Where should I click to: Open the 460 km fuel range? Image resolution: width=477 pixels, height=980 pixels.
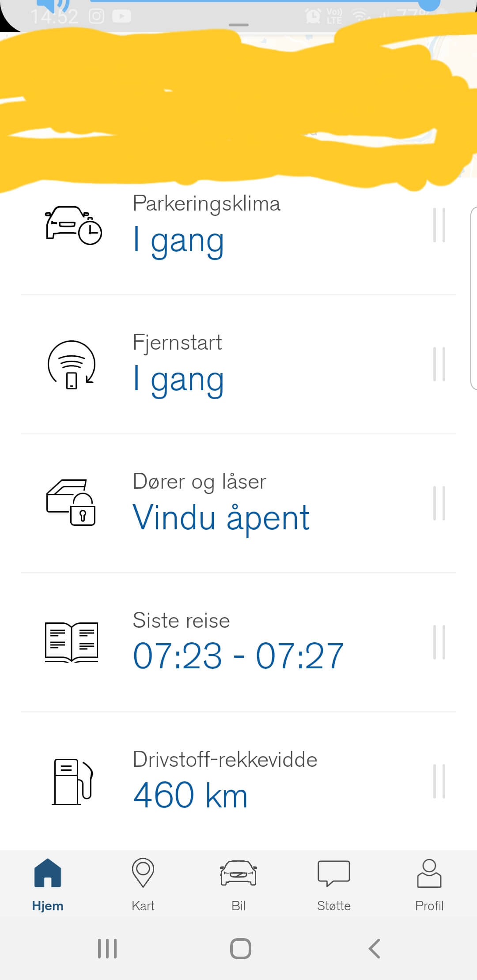[x=190, y=795]
